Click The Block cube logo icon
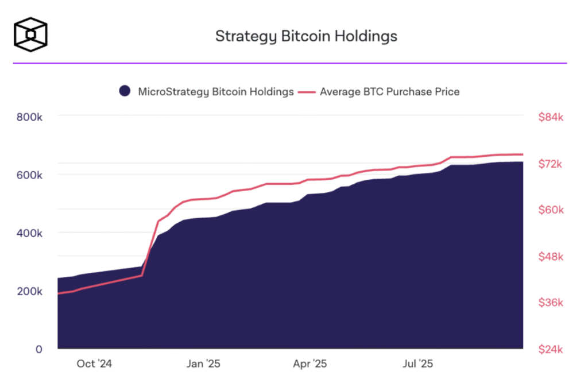This screenshot has width=588, height=383. 31,34
